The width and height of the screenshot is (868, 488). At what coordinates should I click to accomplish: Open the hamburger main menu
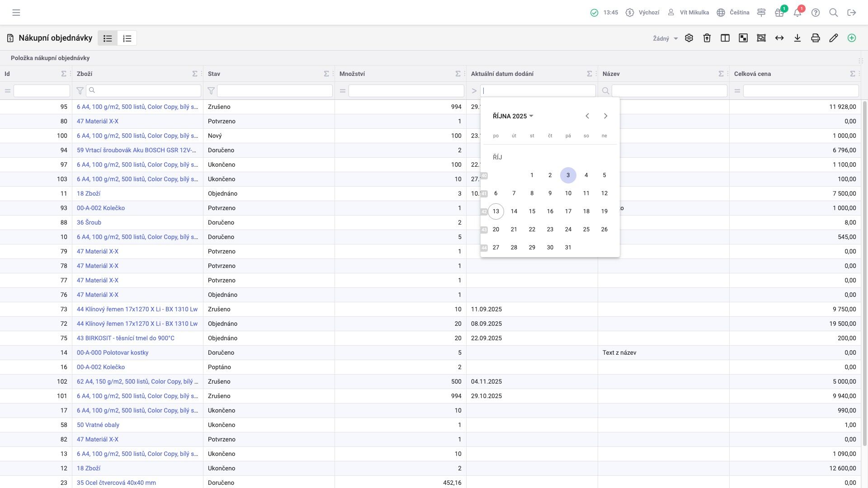16,13
